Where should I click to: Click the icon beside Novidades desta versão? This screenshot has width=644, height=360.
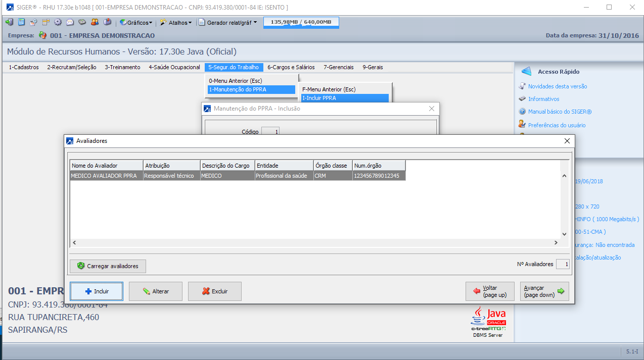coord(523,86)
